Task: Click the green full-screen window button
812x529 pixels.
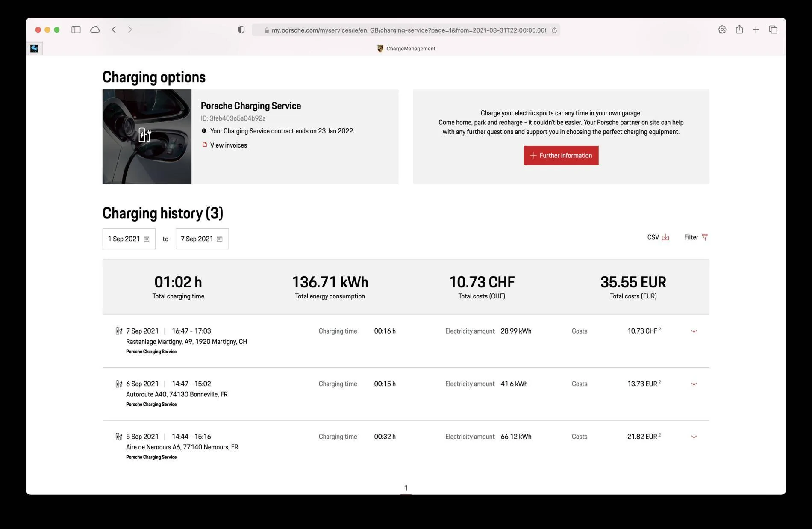Action: tap(57, 30)
